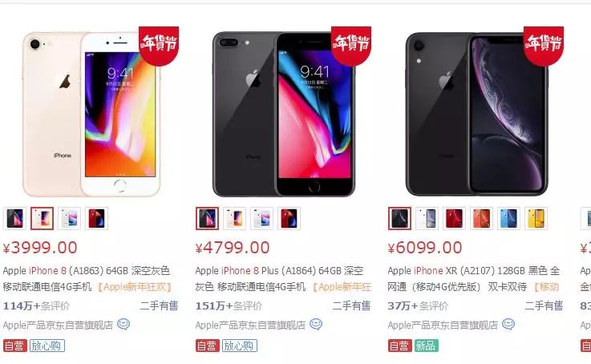View 151万+ reviews for iPhone 8 Plus

click(229, 306)
